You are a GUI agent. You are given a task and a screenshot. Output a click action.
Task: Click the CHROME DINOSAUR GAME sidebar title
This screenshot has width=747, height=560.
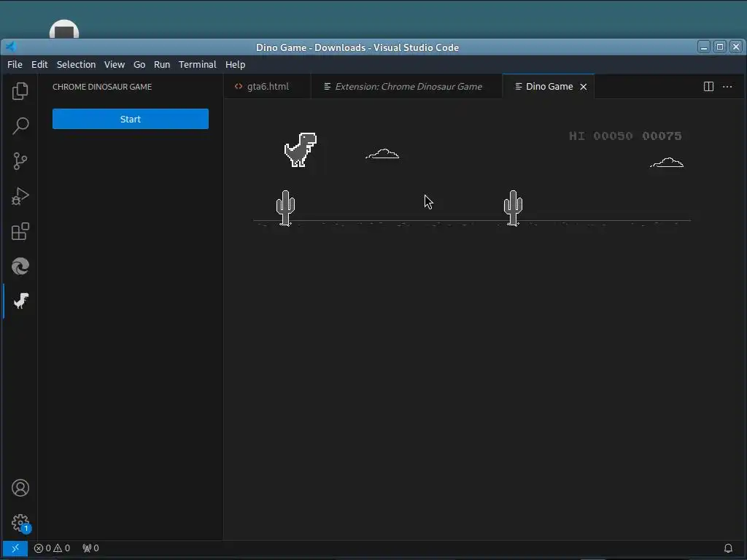[x=102, y=87]
